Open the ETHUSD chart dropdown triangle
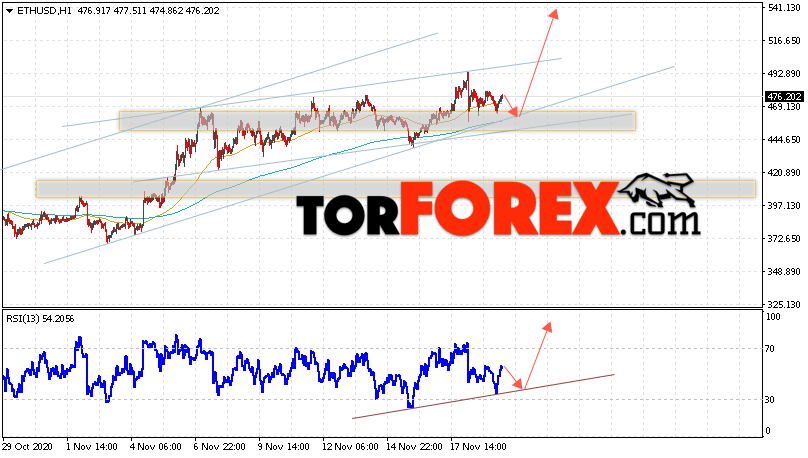 (x=9, y=11)
